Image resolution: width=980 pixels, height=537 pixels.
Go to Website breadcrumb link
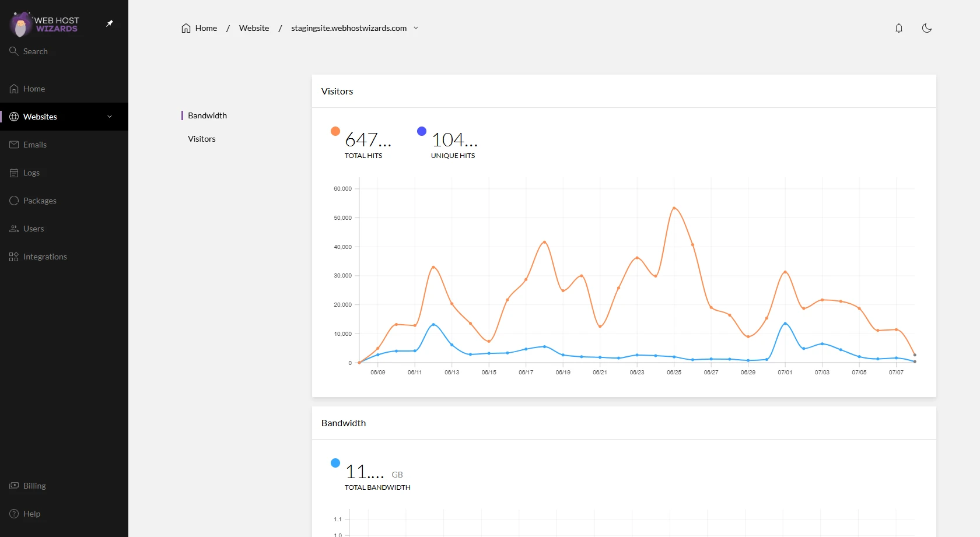[x=254, y=28]
